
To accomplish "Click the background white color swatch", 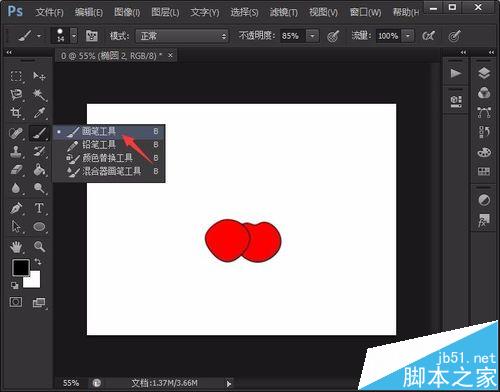I will 34,282.
